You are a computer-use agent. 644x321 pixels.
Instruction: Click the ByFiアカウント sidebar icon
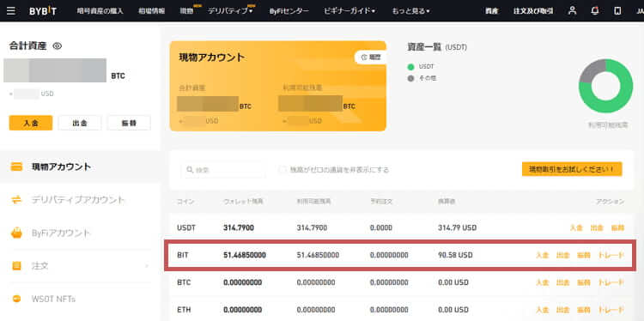[16, 233]
